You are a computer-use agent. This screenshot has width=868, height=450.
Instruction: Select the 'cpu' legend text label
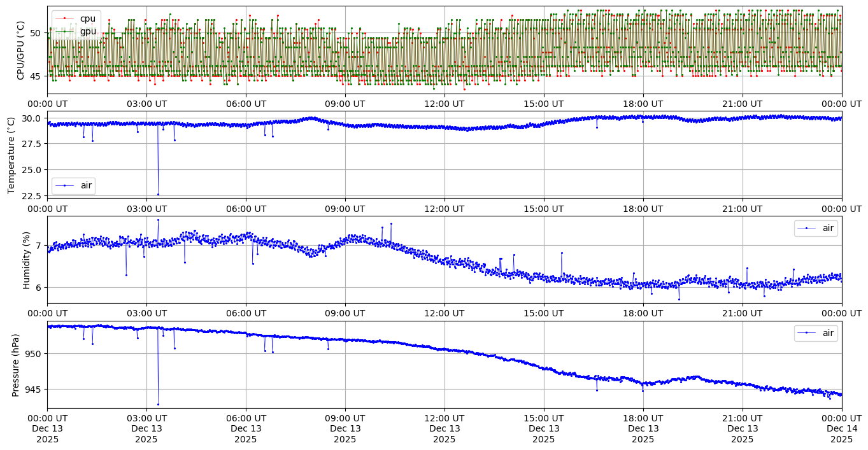[87, 18]
